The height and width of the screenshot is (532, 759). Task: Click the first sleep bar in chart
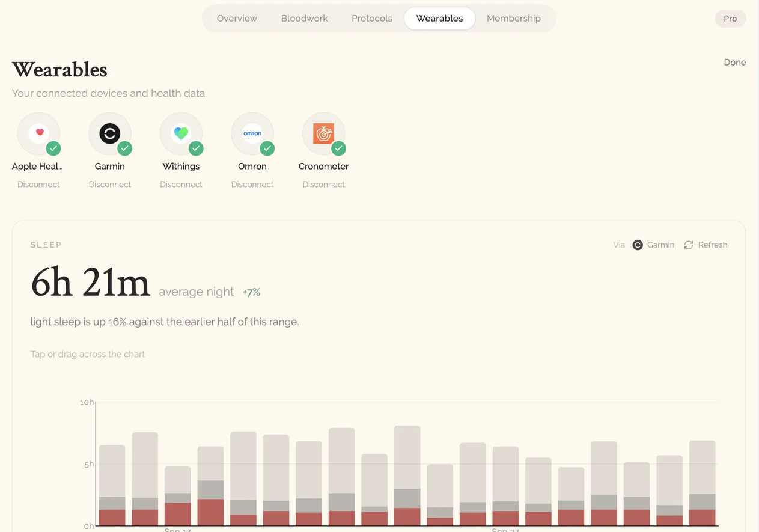point(112,485)
